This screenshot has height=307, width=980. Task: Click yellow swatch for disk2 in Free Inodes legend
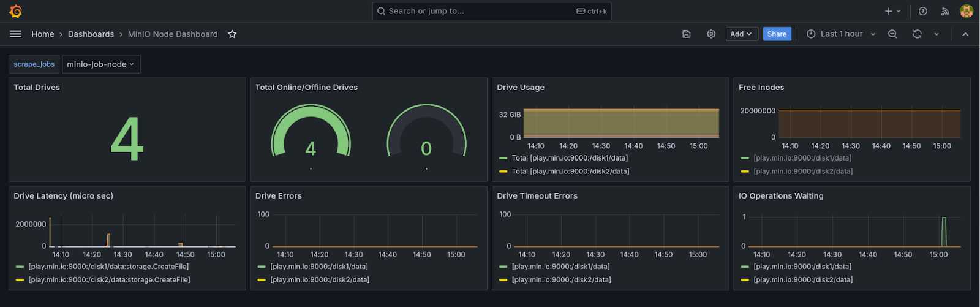(x=745, y=172)
